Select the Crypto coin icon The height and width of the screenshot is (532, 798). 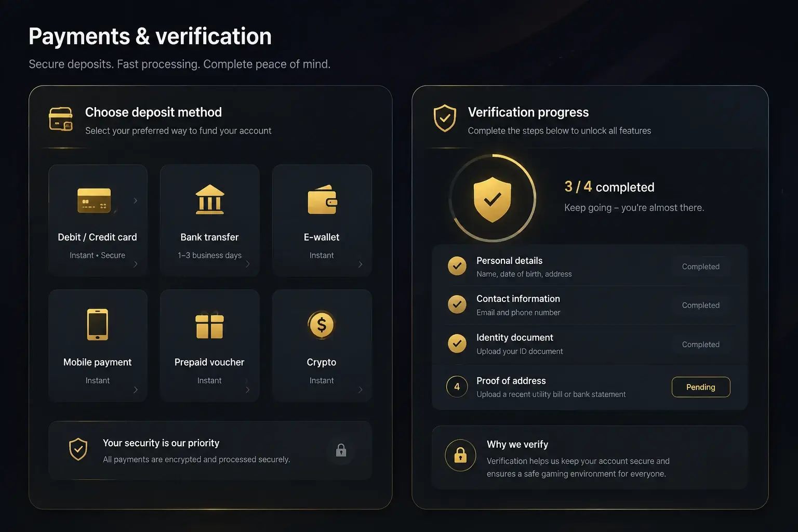(322, 325)
